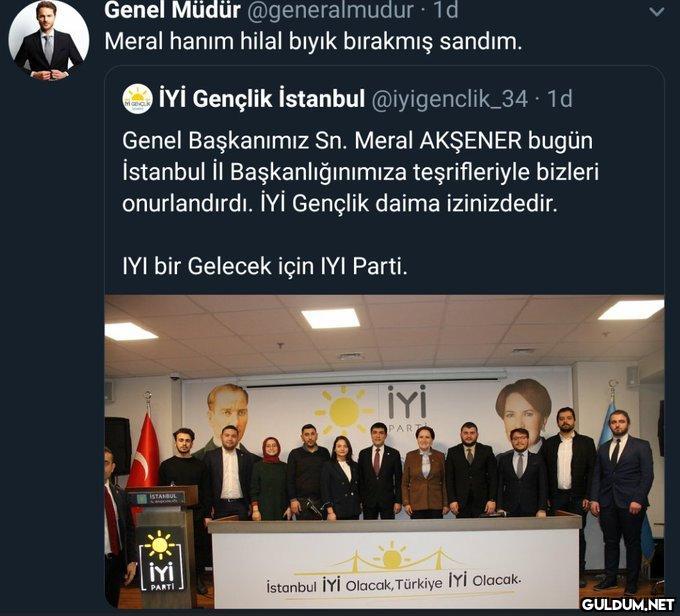Open the Genel Müdür display name
Image resolution: width=680 pixels, height=616 pixels.
pos(172,10)
